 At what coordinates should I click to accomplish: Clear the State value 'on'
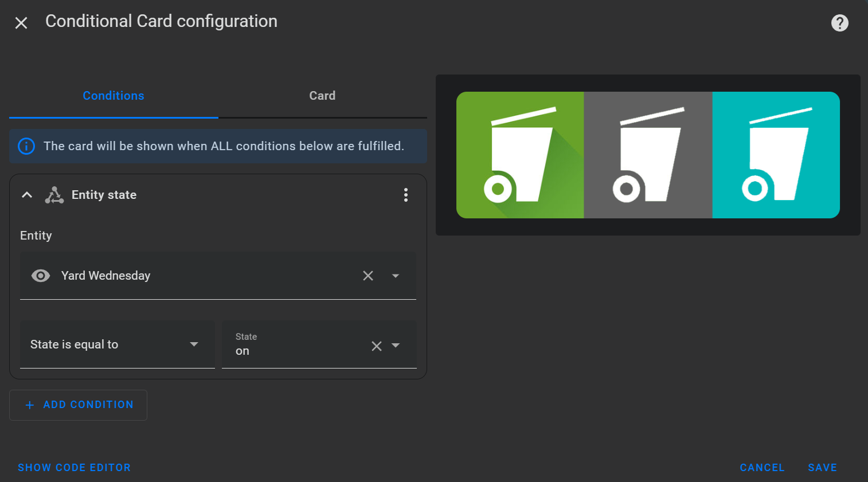tap(377, 346)
